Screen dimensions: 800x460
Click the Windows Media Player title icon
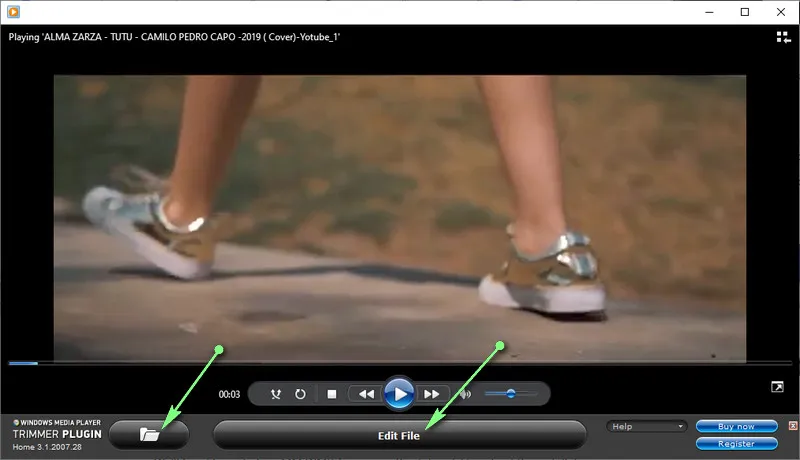coord(11,12)
